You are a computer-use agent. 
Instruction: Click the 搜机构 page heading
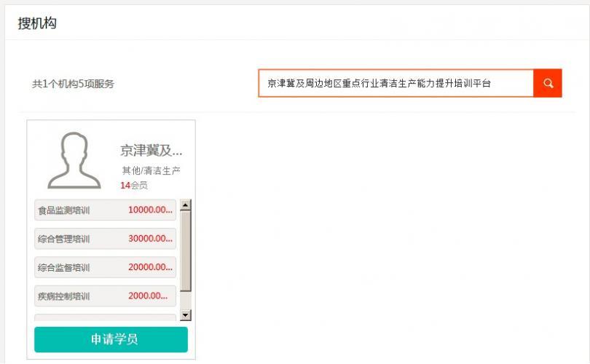tap(37, 23)
